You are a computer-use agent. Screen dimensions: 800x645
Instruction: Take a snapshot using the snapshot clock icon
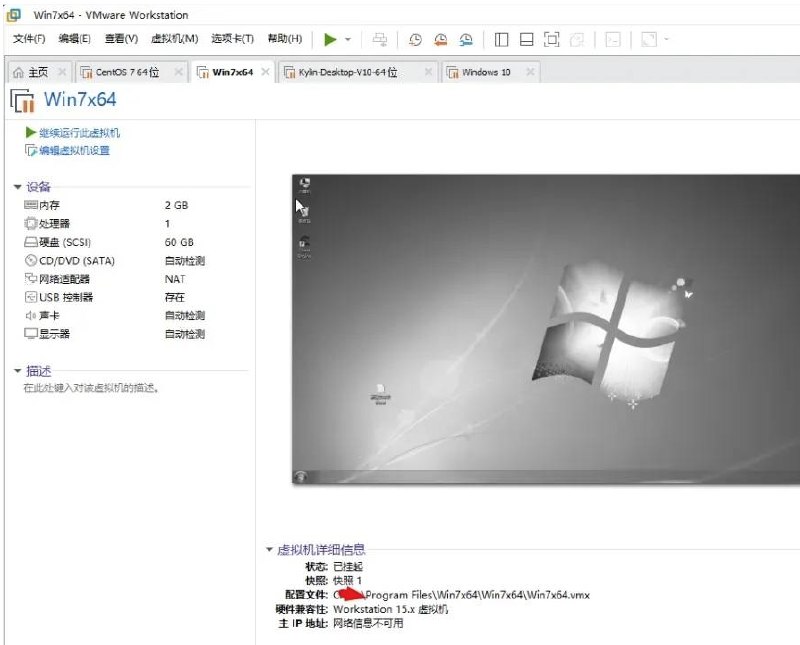(x=416, y=39)
